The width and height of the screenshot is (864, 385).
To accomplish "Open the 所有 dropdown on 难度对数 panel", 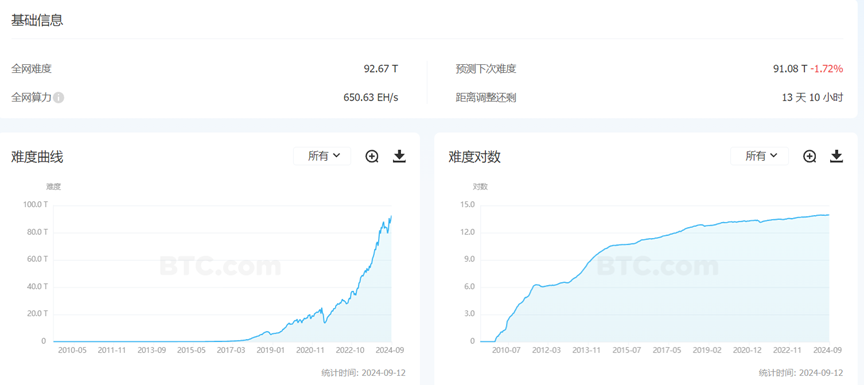I will pyautogui.click(x=759, y=156).
